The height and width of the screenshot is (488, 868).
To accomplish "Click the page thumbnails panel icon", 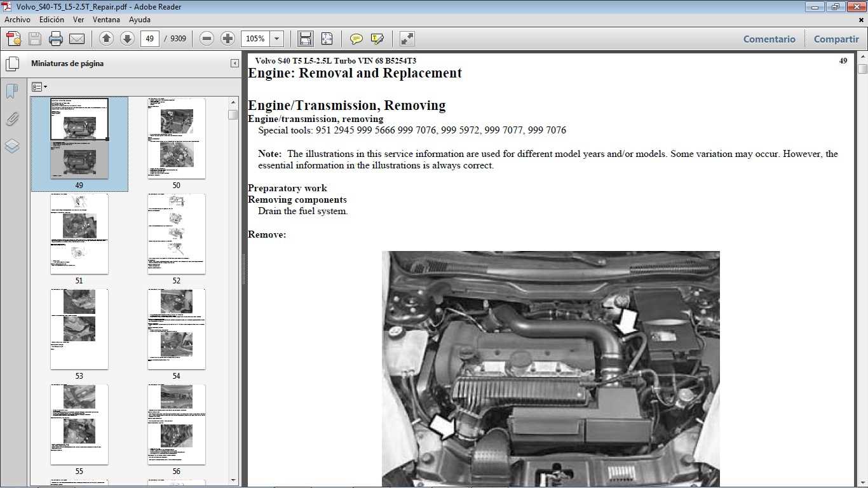I will [12, 64].
